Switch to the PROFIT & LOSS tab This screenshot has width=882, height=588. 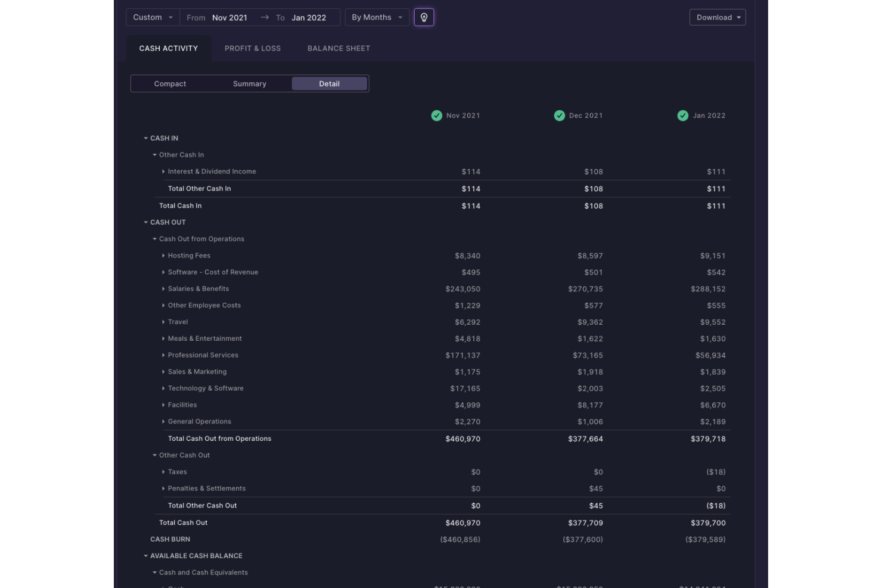point(253,48)
